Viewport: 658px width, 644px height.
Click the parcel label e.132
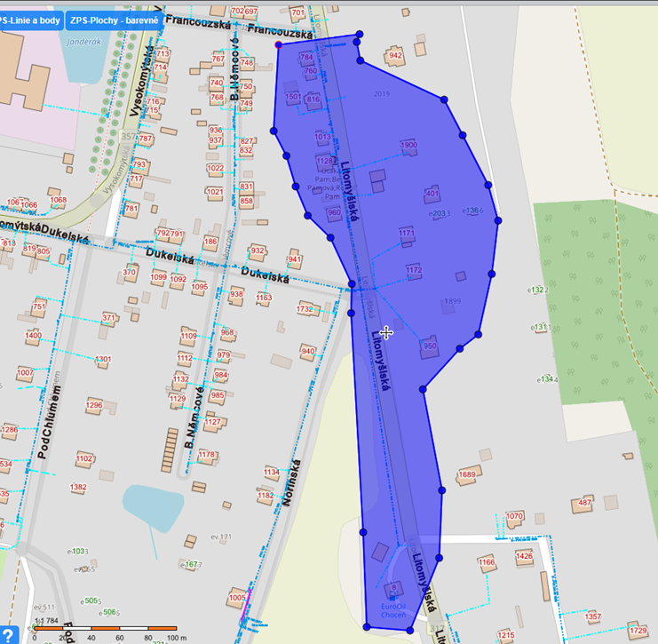coord(537,290)
